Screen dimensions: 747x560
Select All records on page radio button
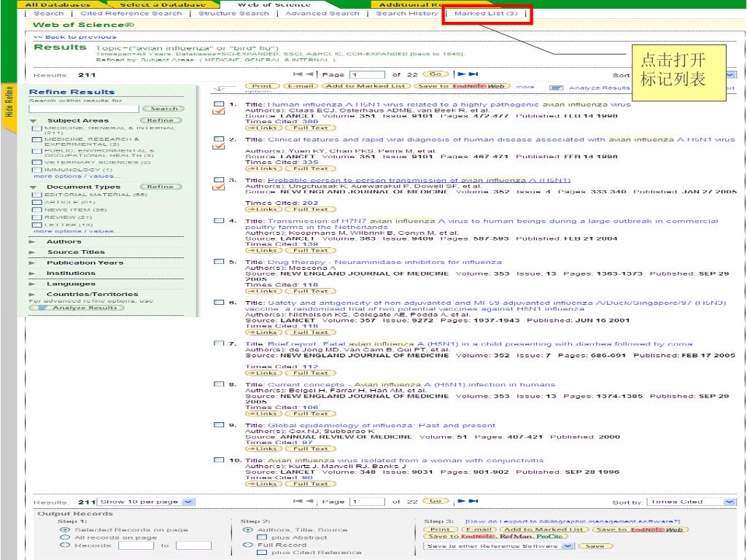tap(65, 537)
